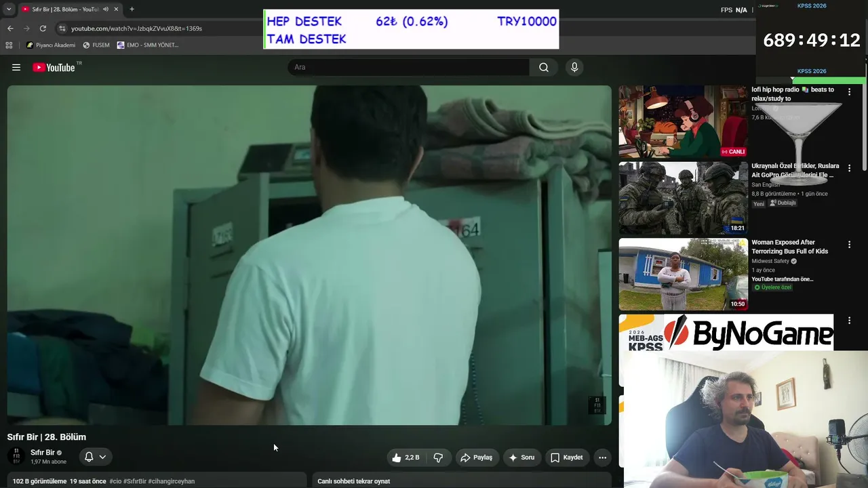Open options menu for lofi hip hop radio
Image resolution: width=868 pixels, height=488 pixels.
849,91
